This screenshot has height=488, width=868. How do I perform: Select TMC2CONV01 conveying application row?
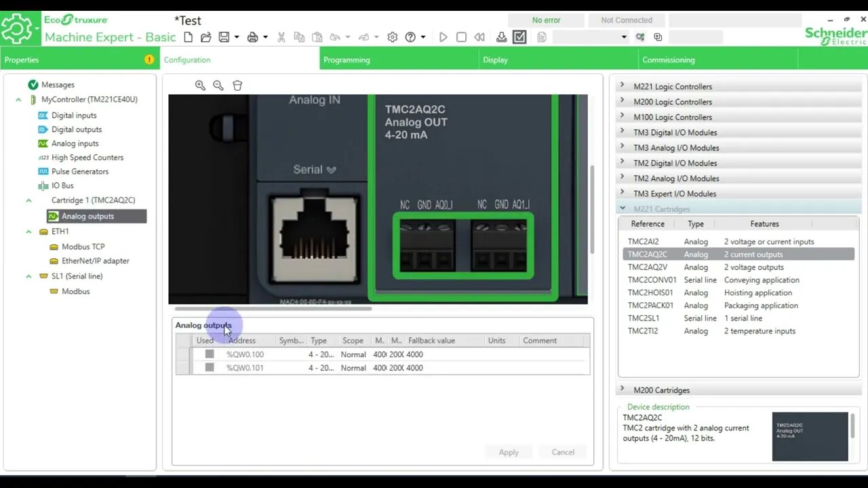[738, 280]
